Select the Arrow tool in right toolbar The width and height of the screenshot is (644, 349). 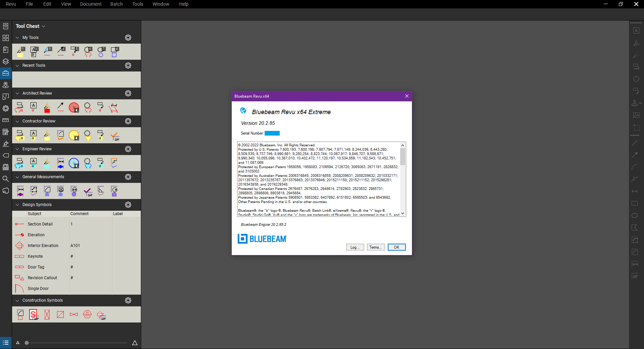[635, 155]
